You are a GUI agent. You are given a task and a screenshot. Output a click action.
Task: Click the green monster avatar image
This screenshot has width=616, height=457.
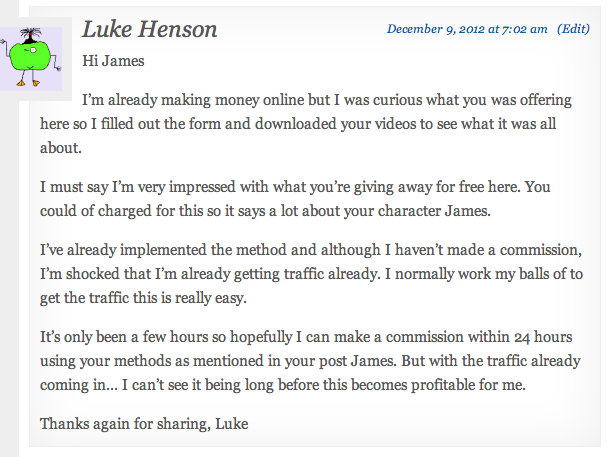point(31,59)
